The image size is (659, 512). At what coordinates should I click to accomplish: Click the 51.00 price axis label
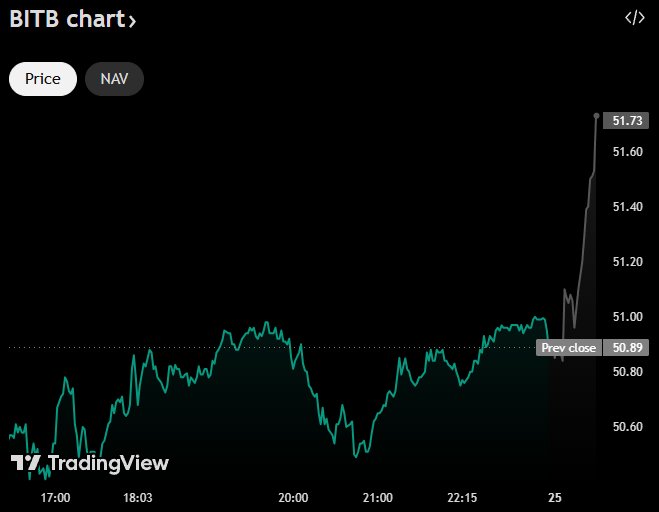[627, 317]
